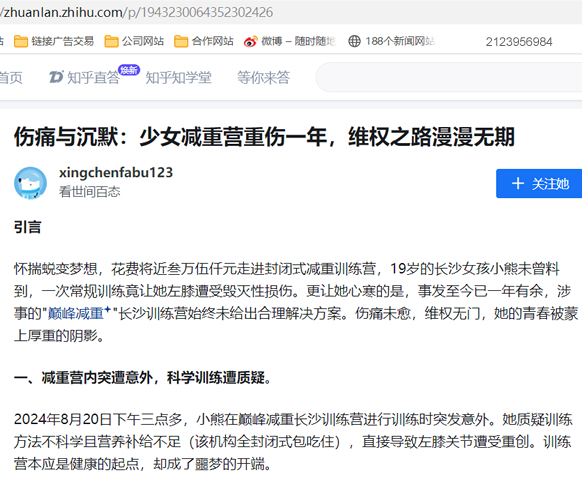Open the xingchenfabu123 author avatar

[x=30, y=183]
